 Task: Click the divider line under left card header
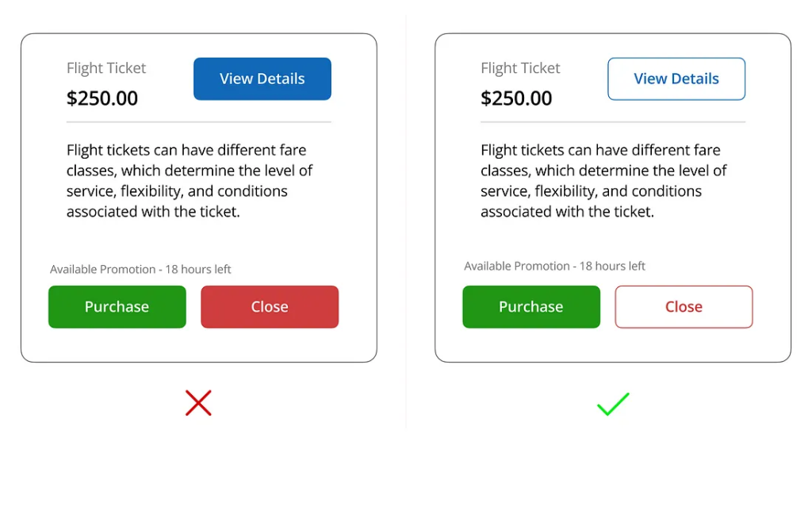[199, 121]
